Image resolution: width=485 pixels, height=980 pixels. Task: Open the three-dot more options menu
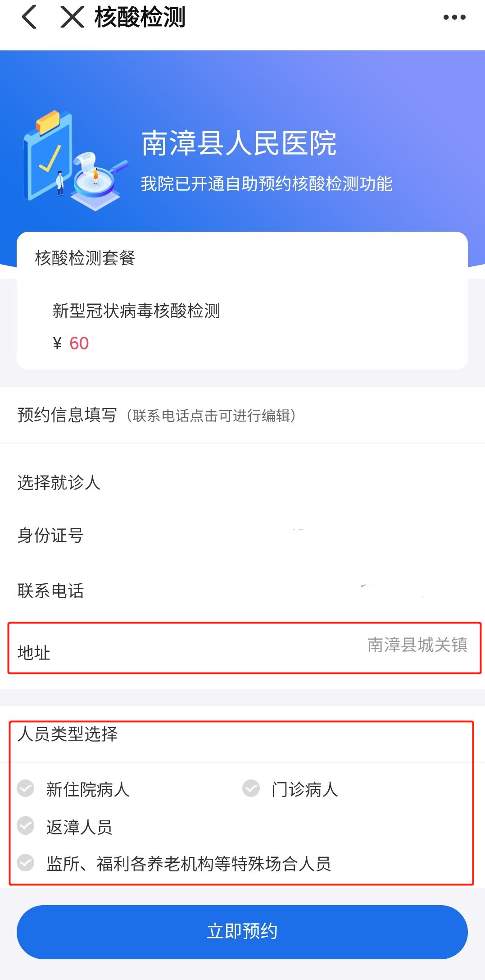[454, 18]
